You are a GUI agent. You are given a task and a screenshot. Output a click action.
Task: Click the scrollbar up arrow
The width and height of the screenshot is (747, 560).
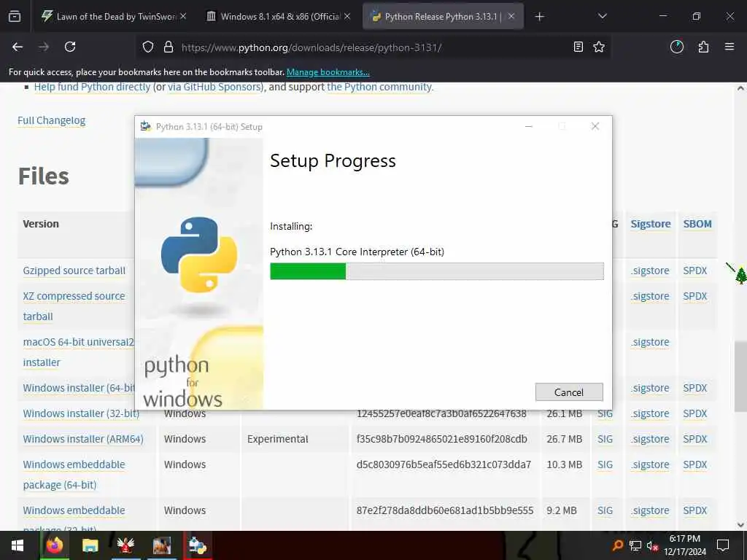[740, 88]
